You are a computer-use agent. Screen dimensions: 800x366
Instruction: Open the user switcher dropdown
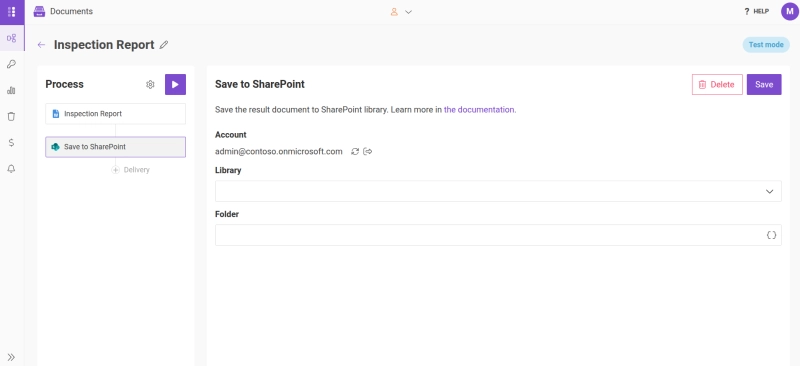[x=401, y=12]
